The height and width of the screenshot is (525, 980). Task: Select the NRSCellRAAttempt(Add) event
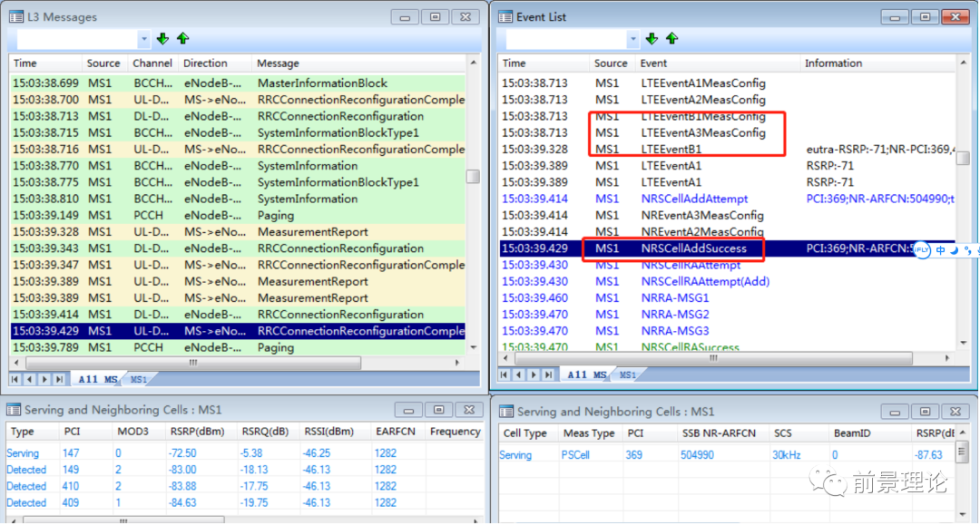(727, 281)
